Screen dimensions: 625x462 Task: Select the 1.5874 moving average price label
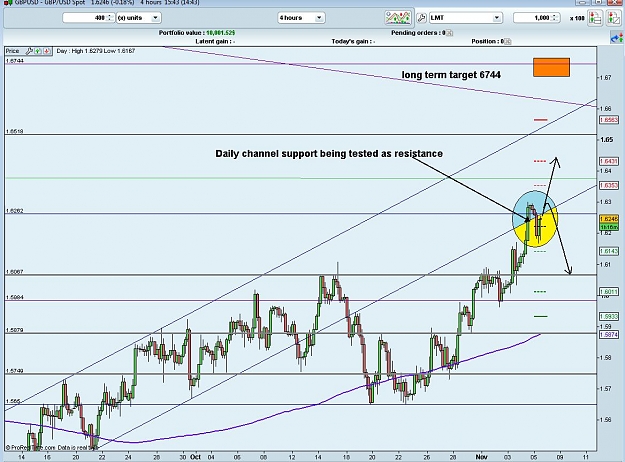pyautogui.click(x=609, y=334)
